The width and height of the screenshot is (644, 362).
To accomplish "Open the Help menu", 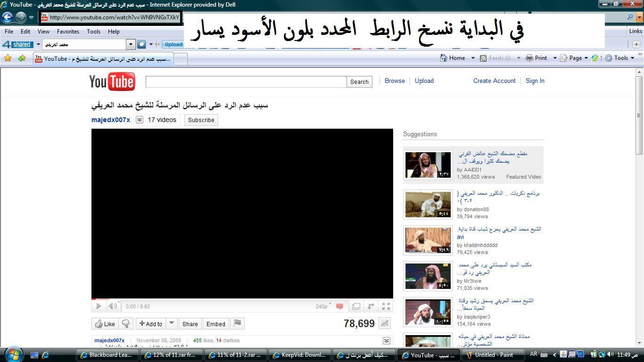I will (114, 32).
